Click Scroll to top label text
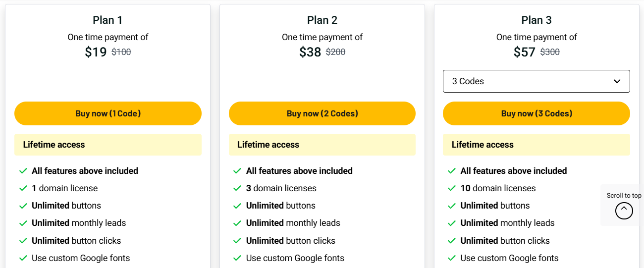The width and height of the screenshot is (644, 268). [x=624, y=196]
